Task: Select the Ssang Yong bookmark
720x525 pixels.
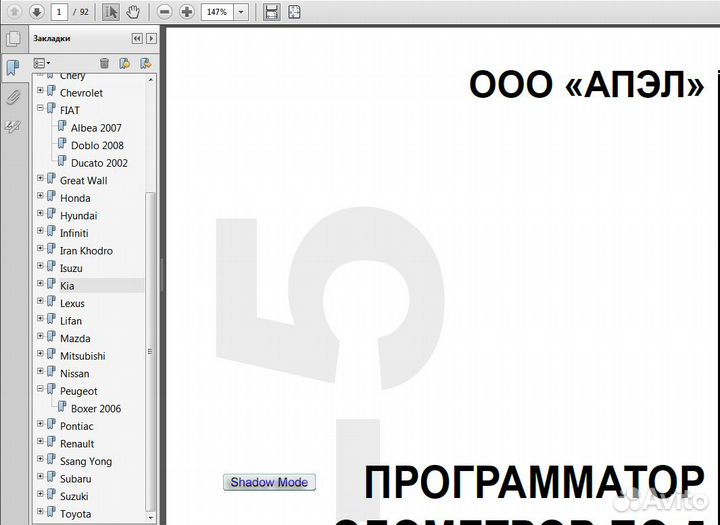Action: pyautogui.click(x=86, y=461)
